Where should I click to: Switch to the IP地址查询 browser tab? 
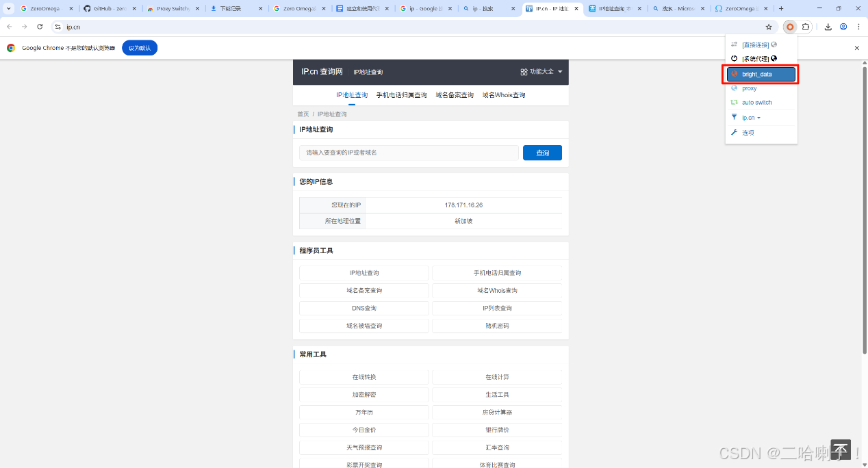pyautogui.click(x=615, y=9)
